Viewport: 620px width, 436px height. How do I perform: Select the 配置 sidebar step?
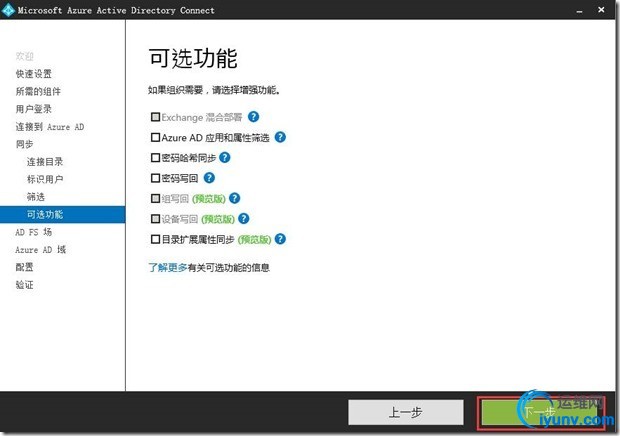(25, 267)
